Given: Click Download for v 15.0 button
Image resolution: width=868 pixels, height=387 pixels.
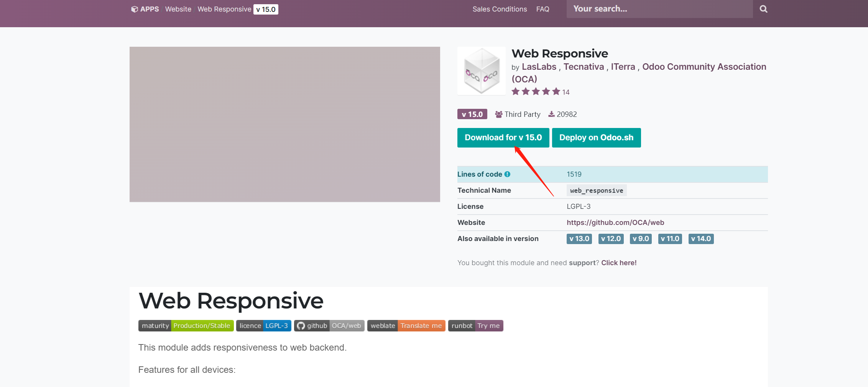Looking at the screenshot, I should [x=503, y=138].
